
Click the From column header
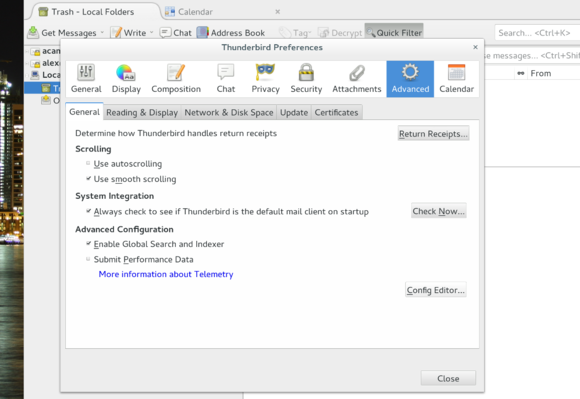(x=540, y=73)
